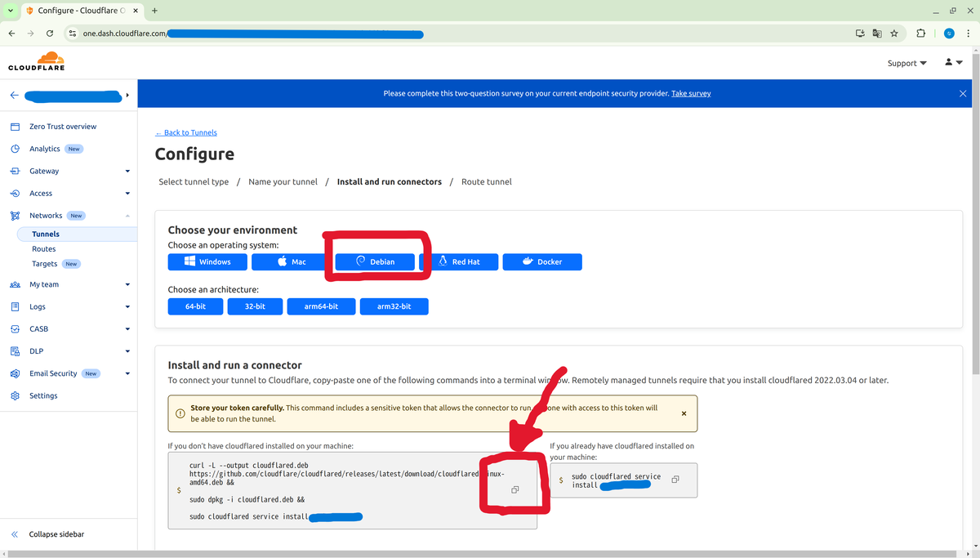
Task: Expand the Gateway menu
Action: pyautogui.click(x=127, y=172)
